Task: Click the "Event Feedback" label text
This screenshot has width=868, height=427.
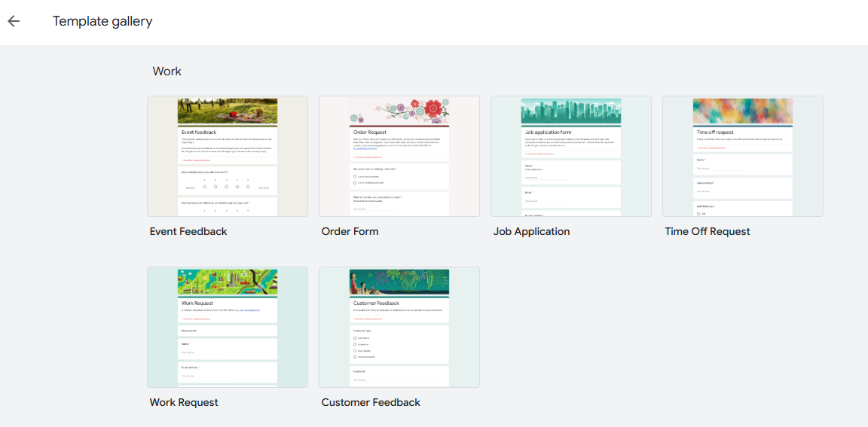Action: click(x=188, y=231)
